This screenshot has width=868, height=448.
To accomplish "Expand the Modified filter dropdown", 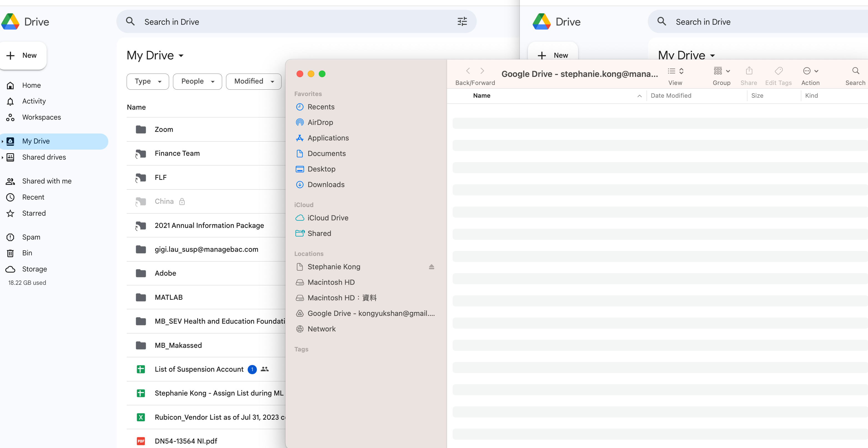I will click(254, 82).
